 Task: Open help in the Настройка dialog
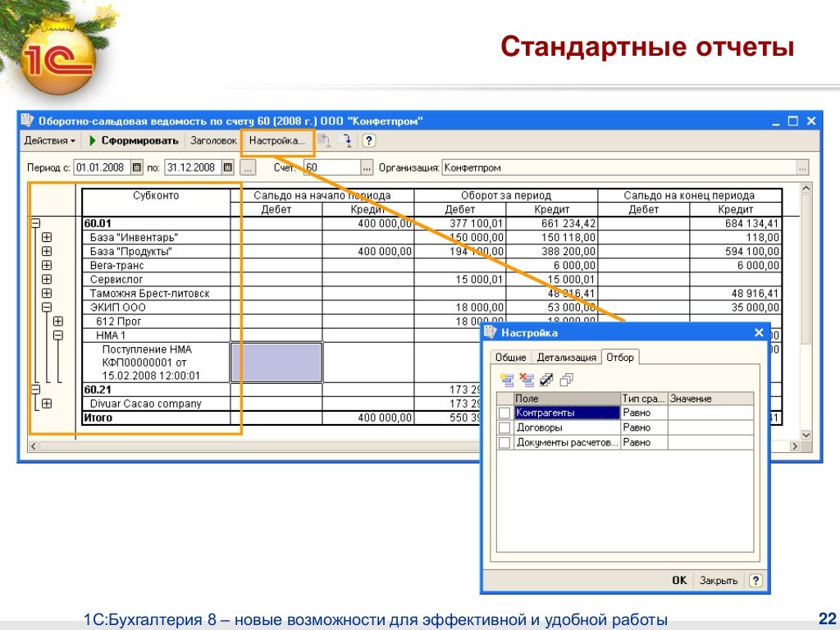pos(756,580)
